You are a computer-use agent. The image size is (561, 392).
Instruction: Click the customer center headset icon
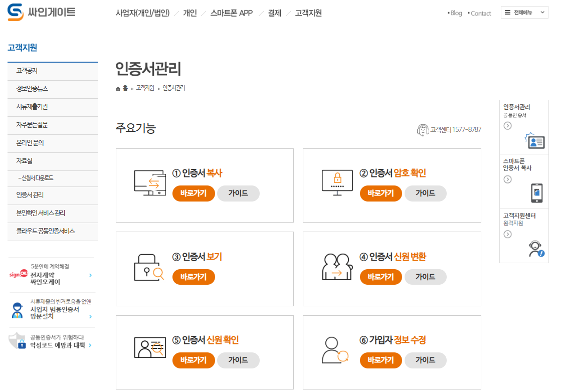[x=423, y=130]
